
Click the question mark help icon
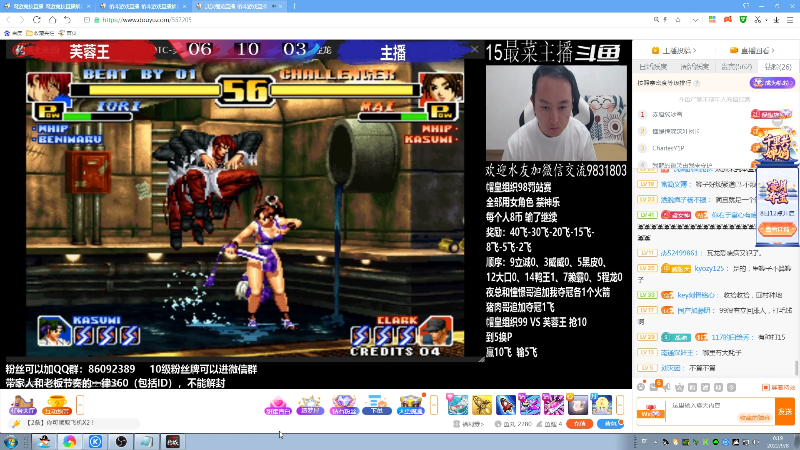[x=697, y=83]
